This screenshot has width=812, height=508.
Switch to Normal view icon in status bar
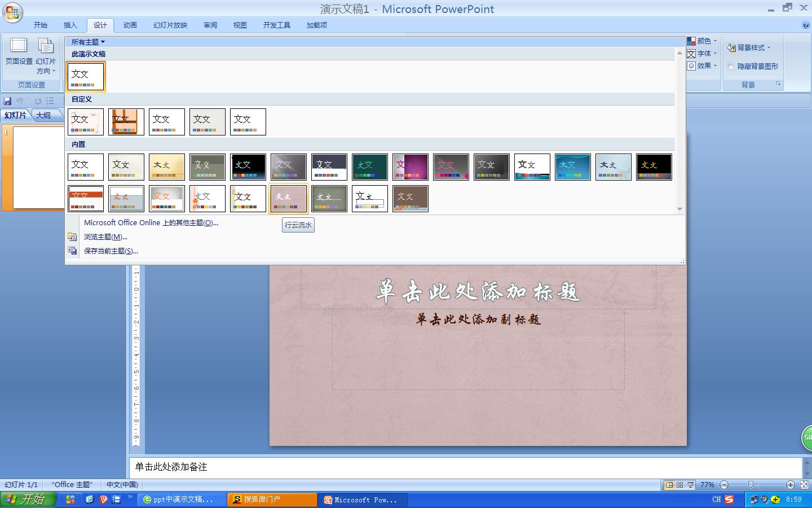tap(669, 485)
